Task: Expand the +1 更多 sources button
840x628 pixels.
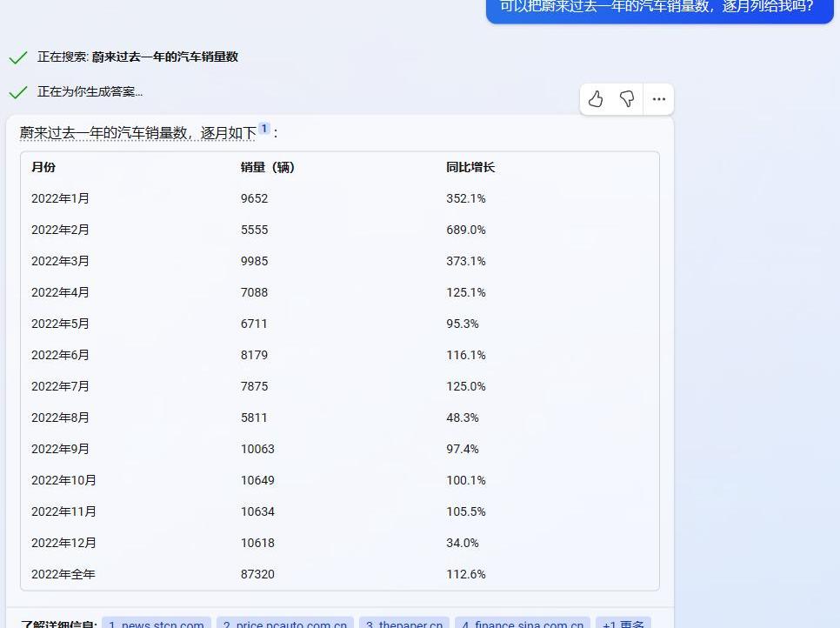Action: click(623, 623)
